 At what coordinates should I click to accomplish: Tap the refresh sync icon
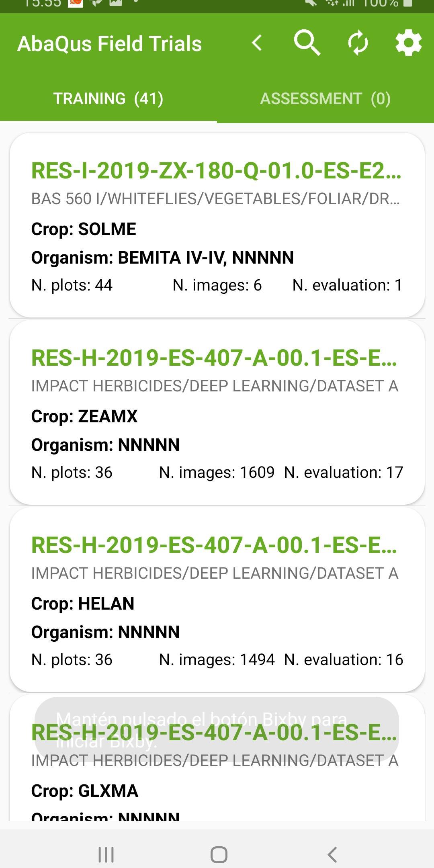tap(358, 43)
